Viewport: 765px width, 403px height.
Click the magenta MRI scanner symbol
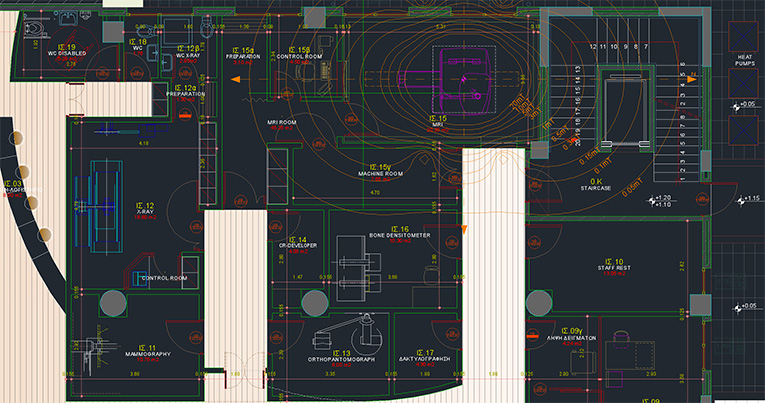point(465,82)
